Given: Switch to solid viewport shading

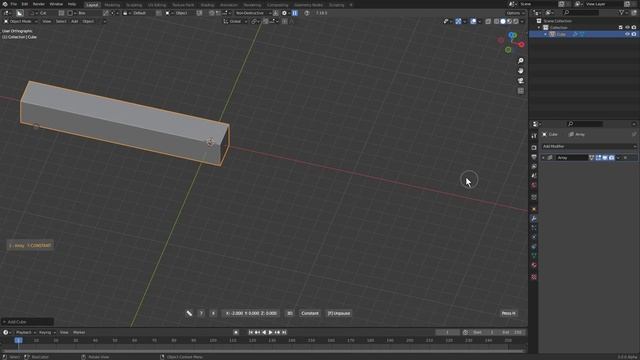Looking at the screenshot, I should click(x=503, y=21).
